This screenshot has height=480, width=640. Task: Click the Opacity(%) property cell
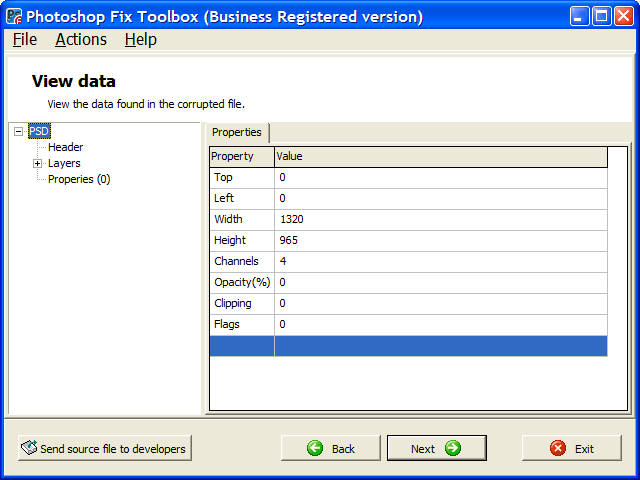pos(242,282)
